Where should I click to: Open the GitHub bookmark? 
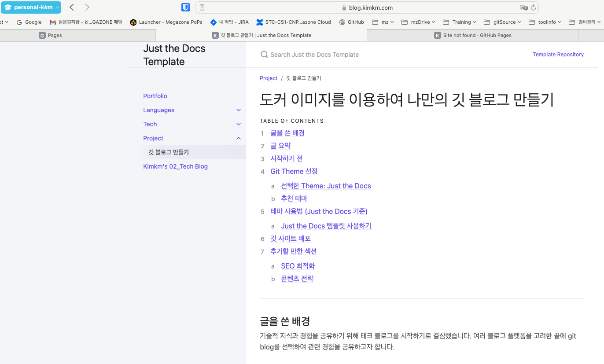click(x=351, y=22)
